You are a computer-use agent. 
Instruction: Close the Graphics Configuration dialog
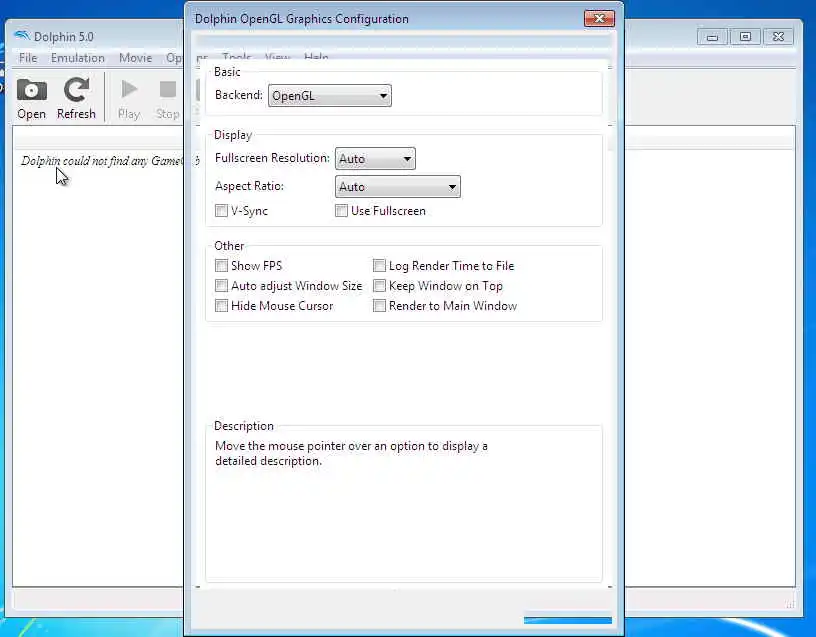(600, 19)
